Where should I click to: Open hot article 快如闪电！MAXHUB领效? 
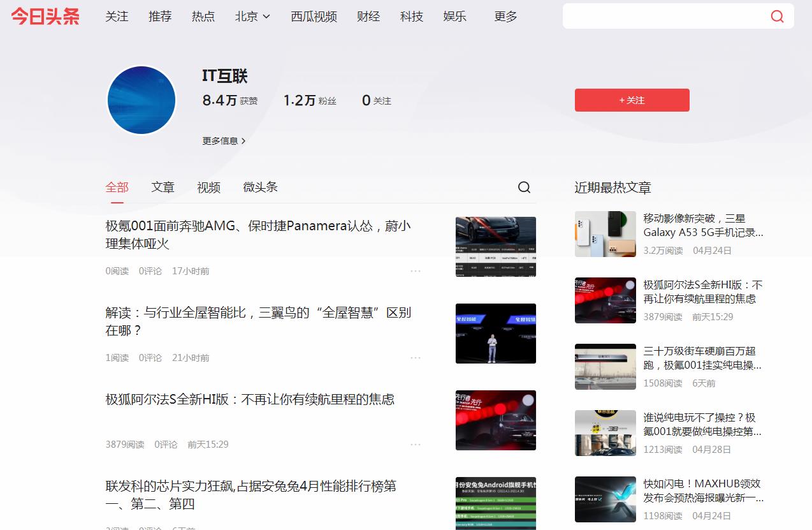point(704,490)
